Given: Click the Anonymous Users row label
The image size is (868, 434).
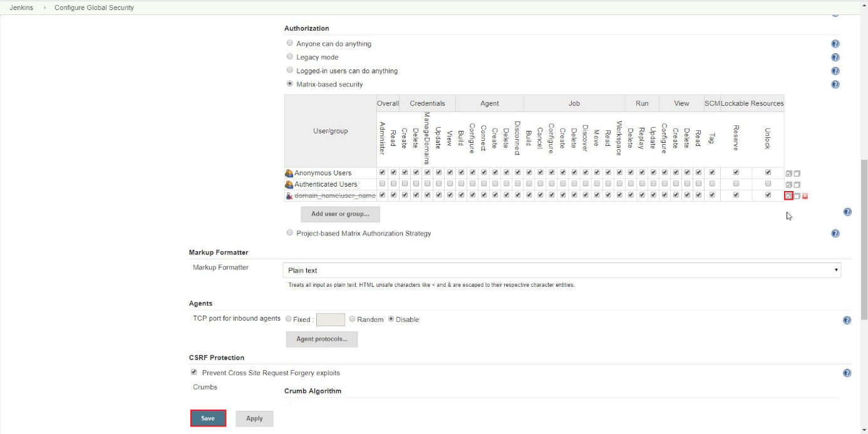Looking at the screenshot, I should coord(323,173).
